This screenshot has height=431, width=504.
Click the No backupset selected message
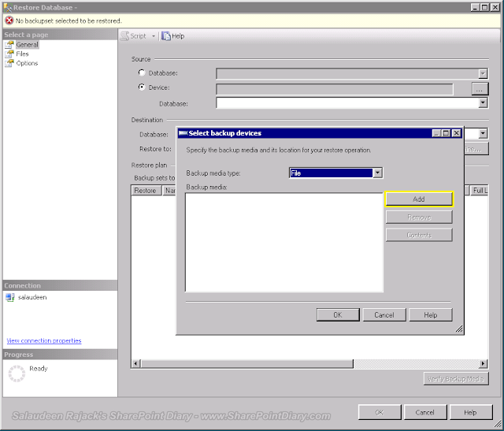tap(69, 21)
